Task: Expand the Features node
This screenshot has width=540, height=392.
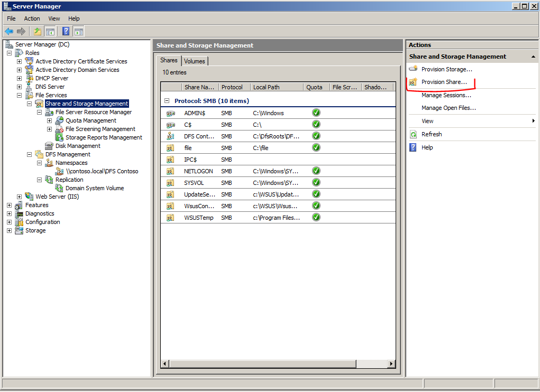Action: coord(10,206)
